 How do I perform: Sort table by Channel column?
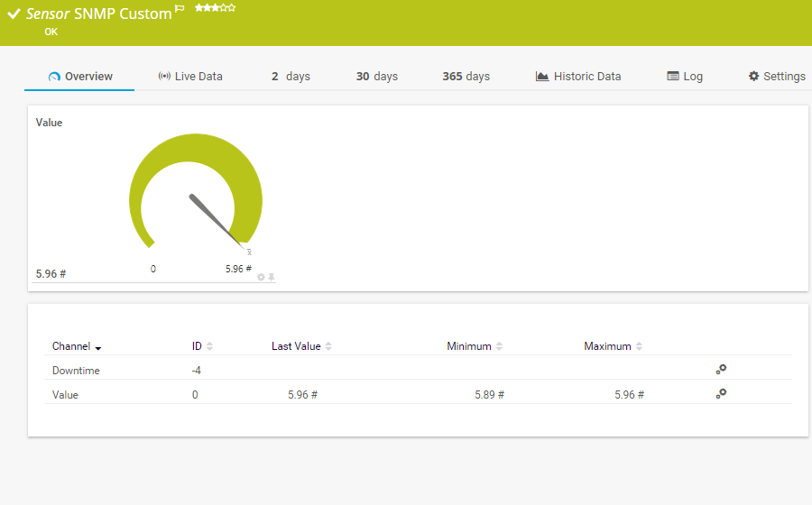[77, 346]
